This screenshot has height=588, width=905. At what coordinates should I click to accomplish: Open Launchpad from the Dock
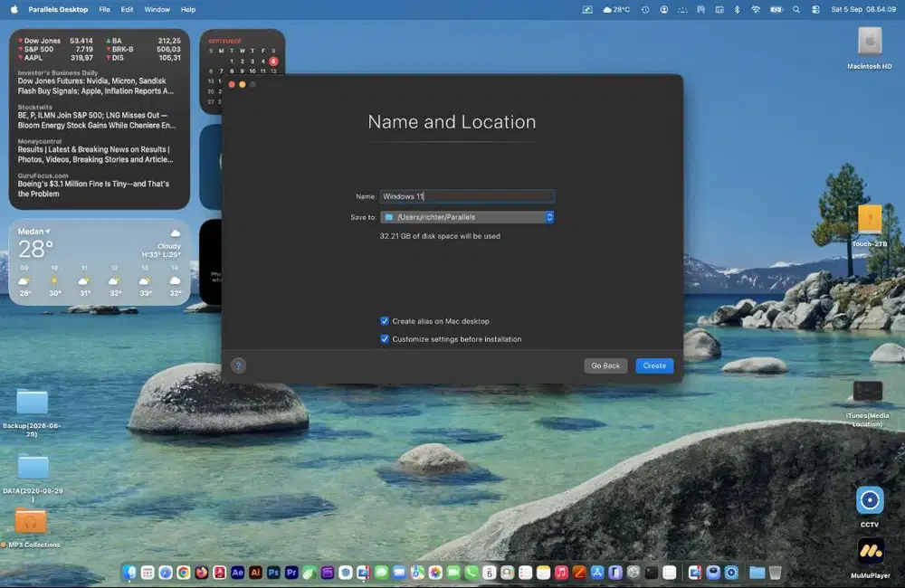(x=148, y=573)
